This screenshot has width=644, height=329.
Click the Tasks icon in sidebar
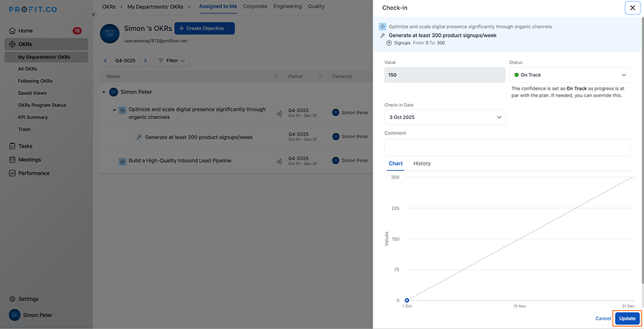pos(12,146)
